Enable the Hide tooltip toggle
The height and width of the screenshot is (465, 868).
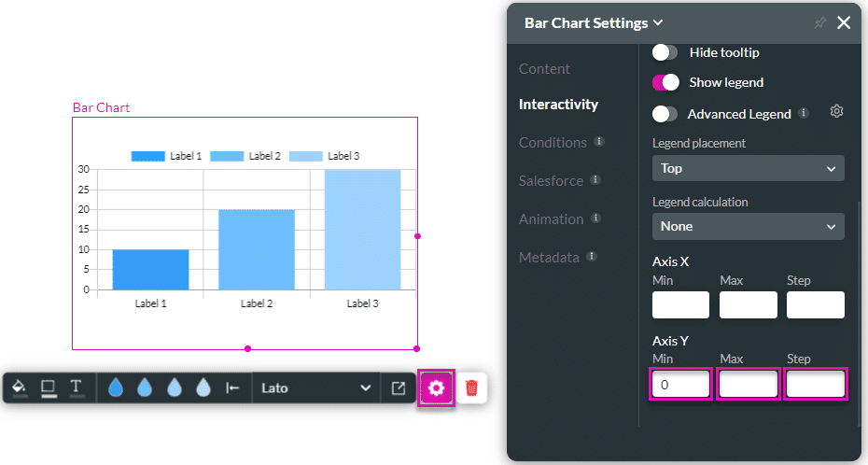(x=665, y=52)
